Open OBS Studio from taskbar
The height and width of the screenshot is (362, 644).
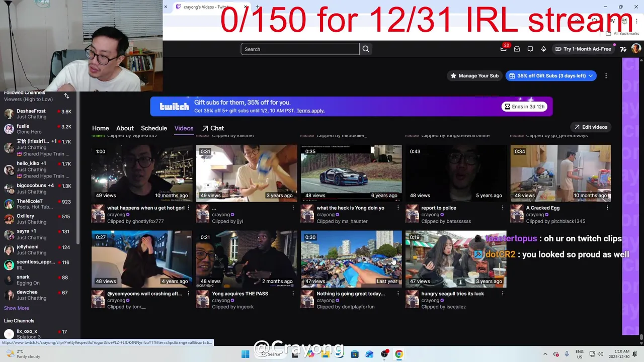[384, 354]
